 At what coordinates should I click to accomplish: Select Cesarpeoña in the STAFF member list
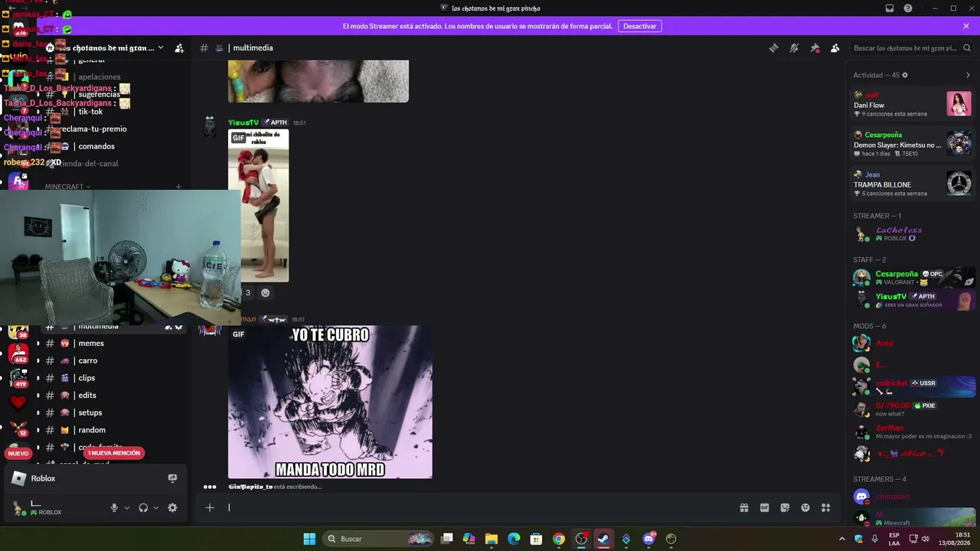tap(912, 278)
